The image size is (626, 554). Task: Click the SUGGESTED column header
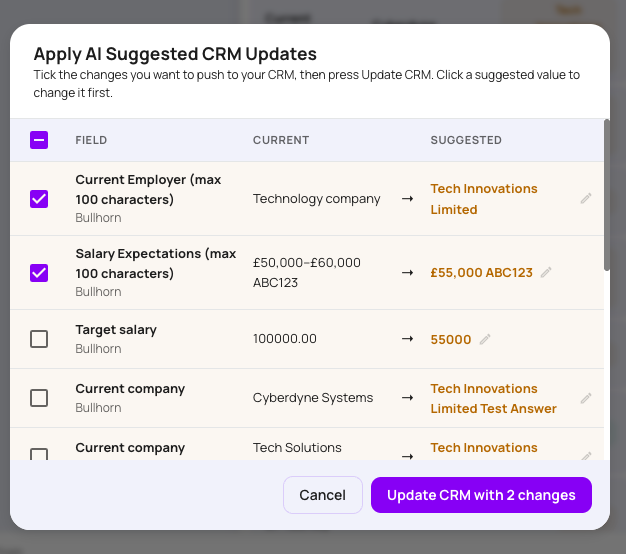click(x=466, y=140)
